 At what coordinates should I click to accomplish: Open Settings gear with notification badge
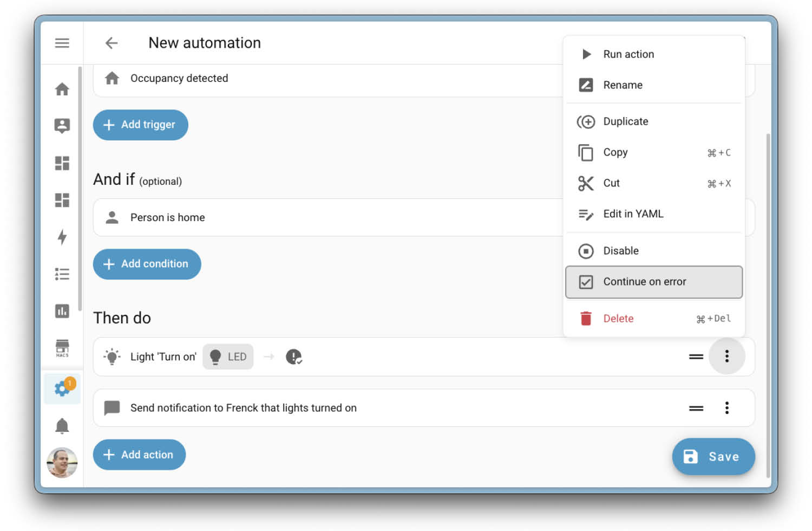coord(61,388)
